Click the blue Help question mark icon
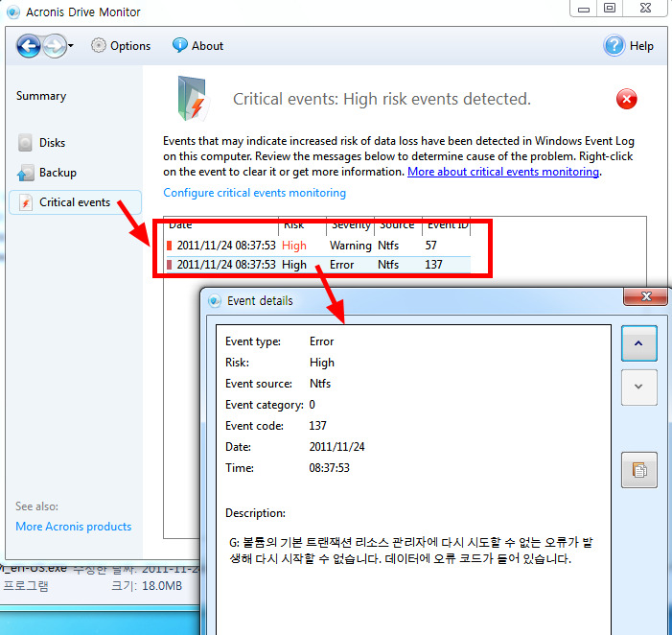The height and width of the screenshot is (635, 672). pos(614,45)
